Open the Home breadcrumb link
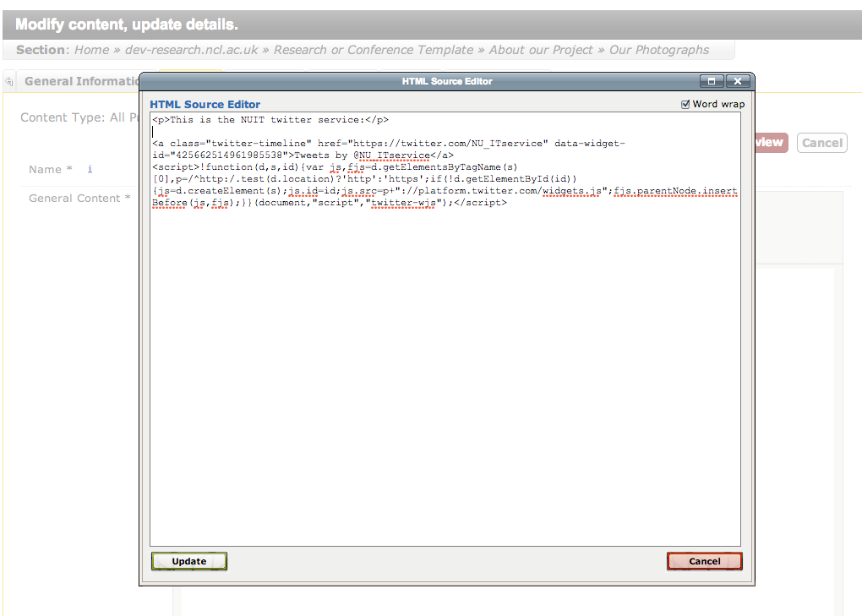The height and width of the screenshot is (616, 862). point(91,50)
